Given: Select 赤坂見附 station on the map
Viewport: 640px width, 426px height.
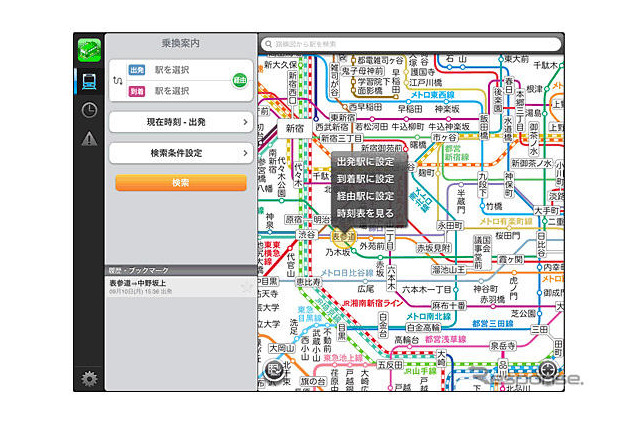Looking at the screenshot, I should point(433,248).
